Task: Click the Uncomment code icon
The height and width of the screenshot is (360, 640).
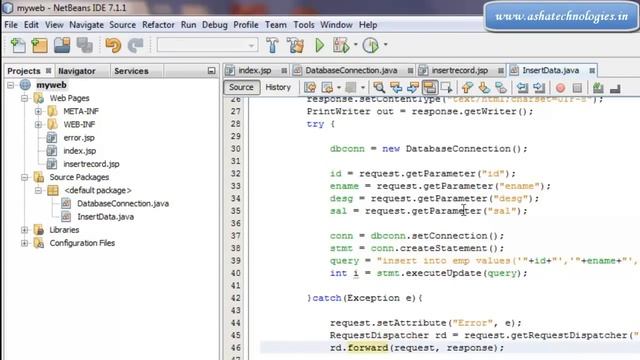Action: pos(615,88)
